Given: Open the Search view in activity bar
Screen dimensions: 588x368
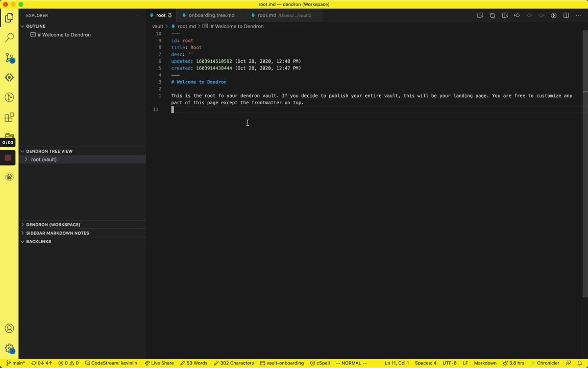Looking at the screenshot, I should coord(9,37).
